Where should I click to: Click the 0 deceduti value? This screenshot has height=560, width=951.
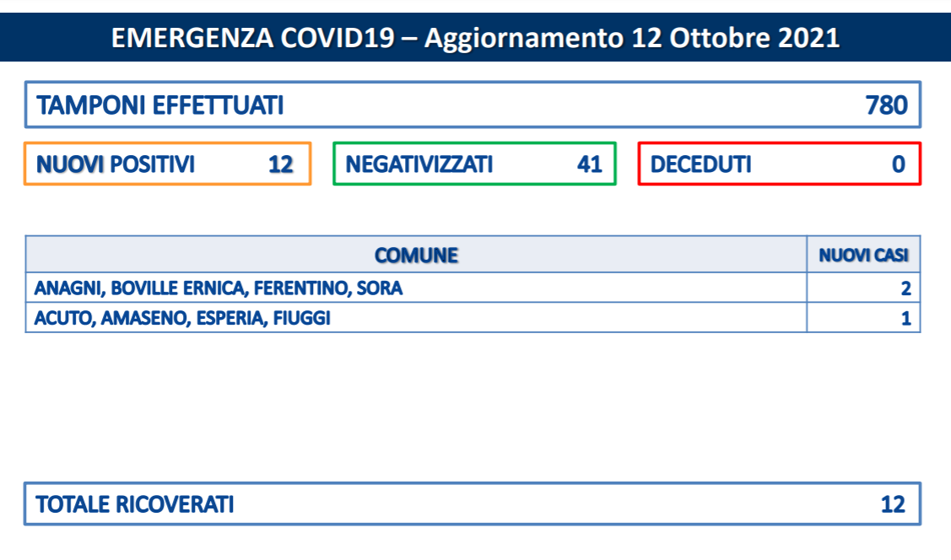[898, 164]
